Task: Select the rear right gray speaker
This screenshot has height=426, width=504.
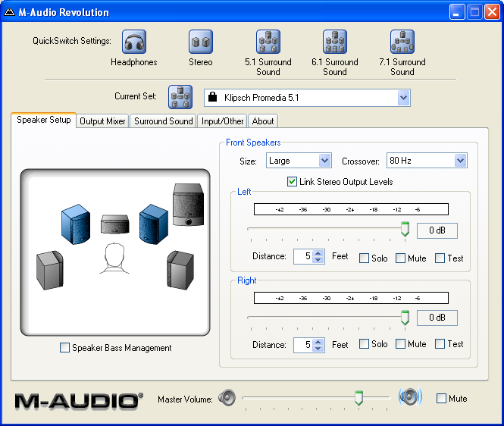Action: tap(180, 270)
